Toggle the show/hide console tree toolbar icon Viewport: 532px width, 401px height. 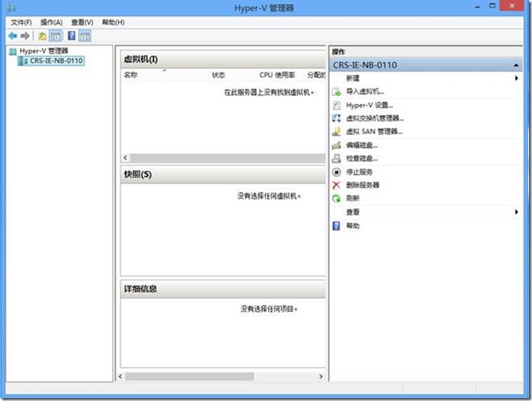coord(56,36)
